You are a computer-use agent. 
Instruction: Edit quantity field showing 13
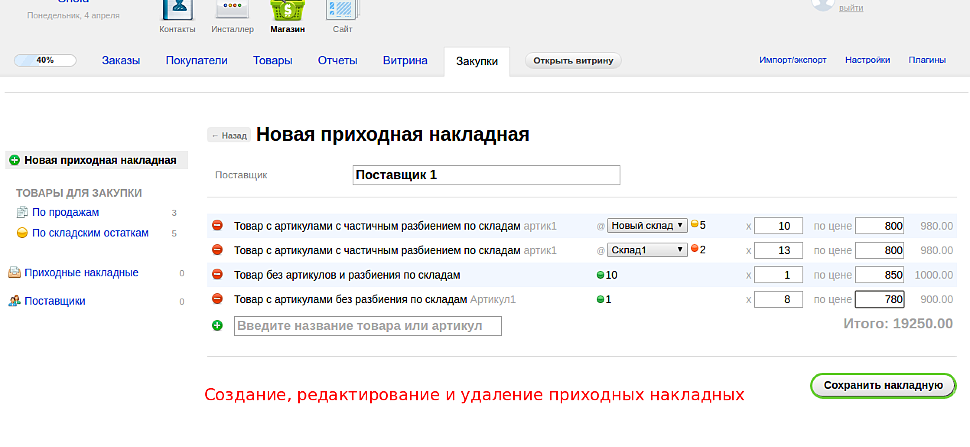(x=779, y=250)
